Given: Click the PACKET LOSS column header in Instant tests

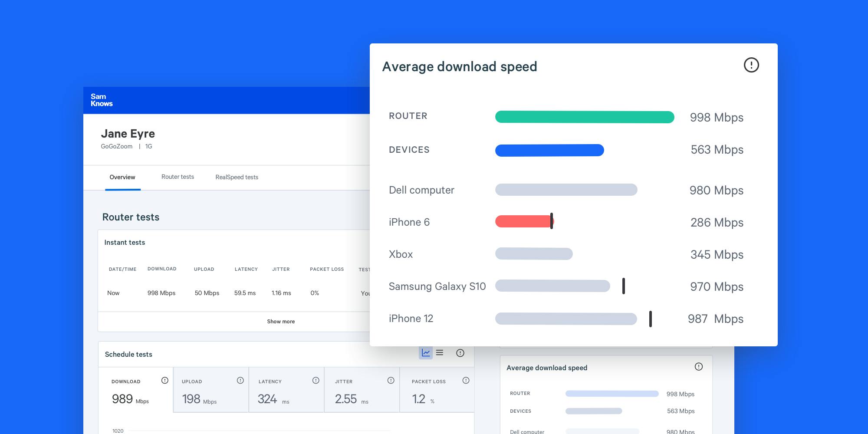Looking at the screenshot, I should coord(327,269).
